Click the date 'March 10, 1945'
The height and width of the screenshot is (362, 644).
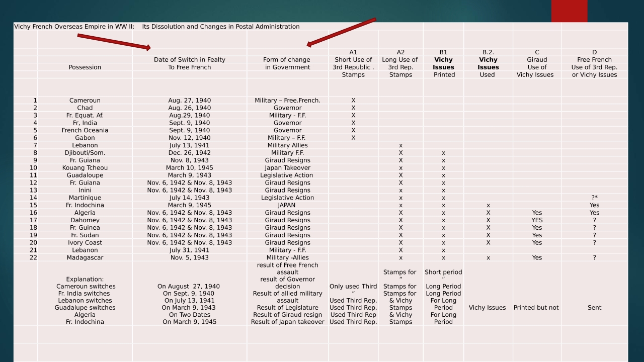[190, 168]
